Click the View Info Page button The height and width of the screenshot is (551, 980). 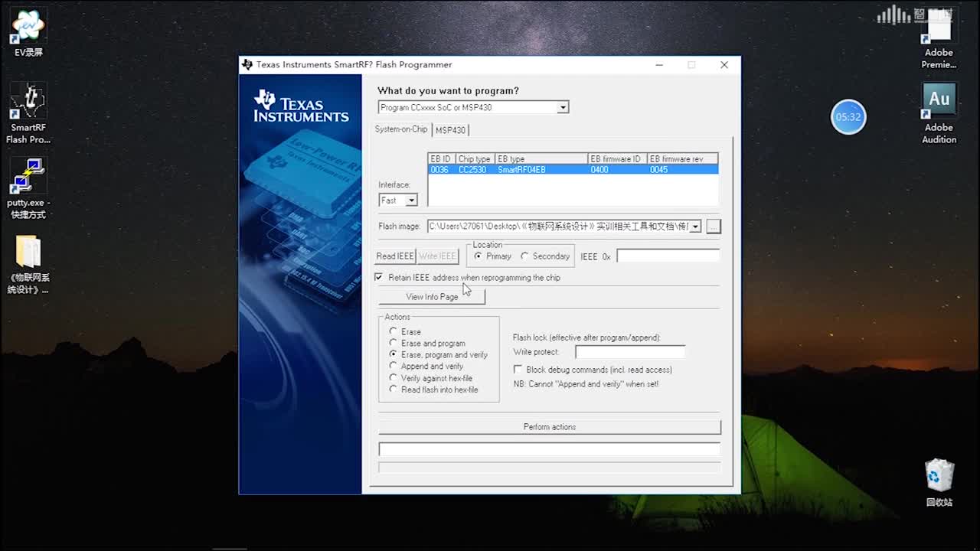[x=432, y=297]
